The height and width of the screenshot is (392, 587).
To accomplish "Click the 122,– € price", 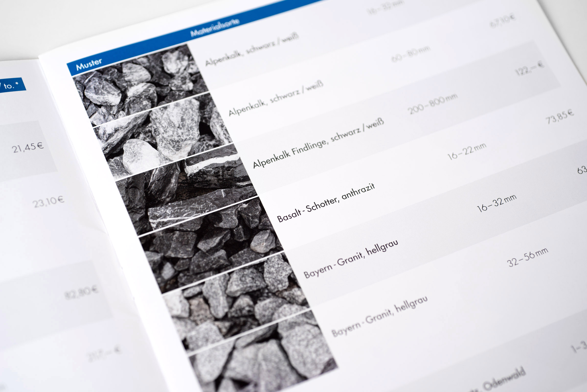I will tap(529, 69).
